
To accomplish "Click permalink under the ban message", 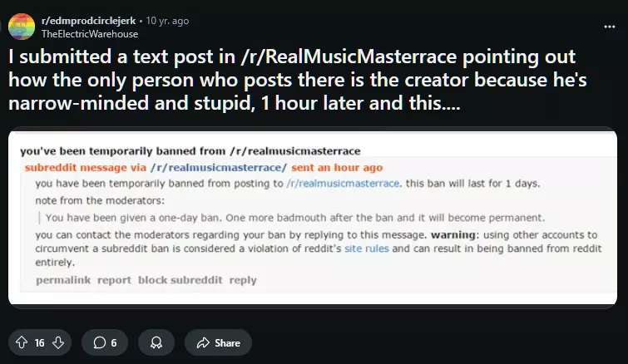I will tap(63, 280).
